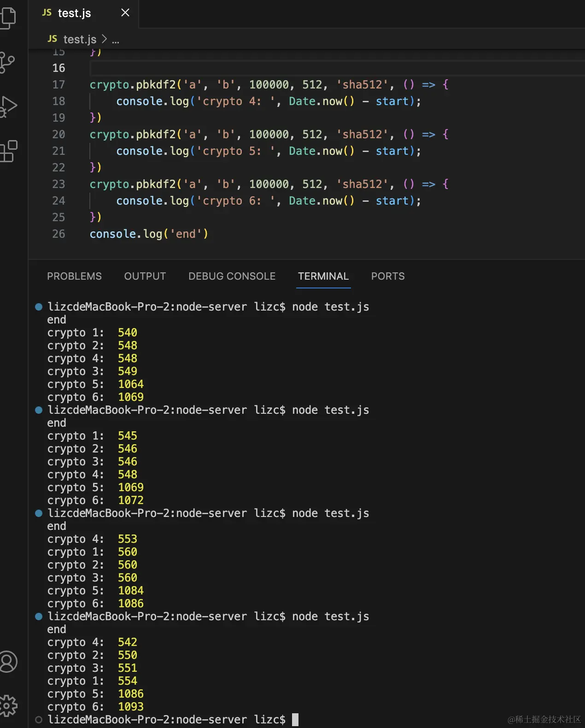
Task: Place cursor on empty line 16
Action: coord(337,68)
